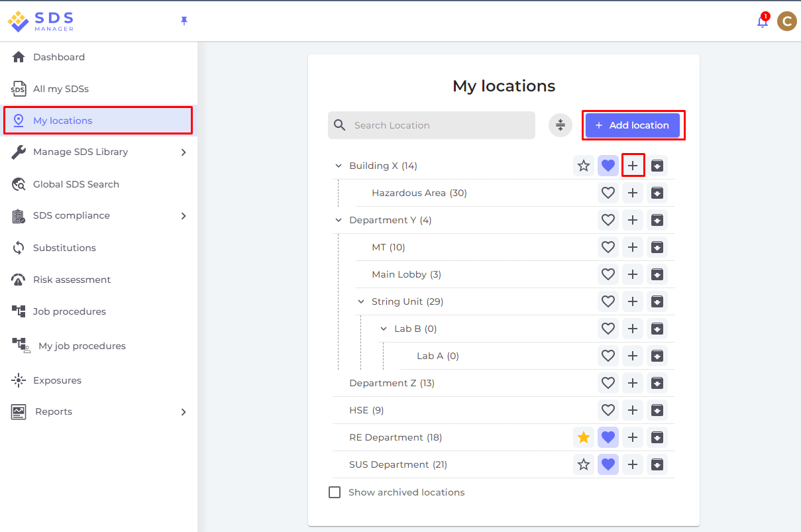The height and width of the screenshot is (532, 801).
Task: Click the collapse-all locations icon
Action: click(x=561, y=125)
